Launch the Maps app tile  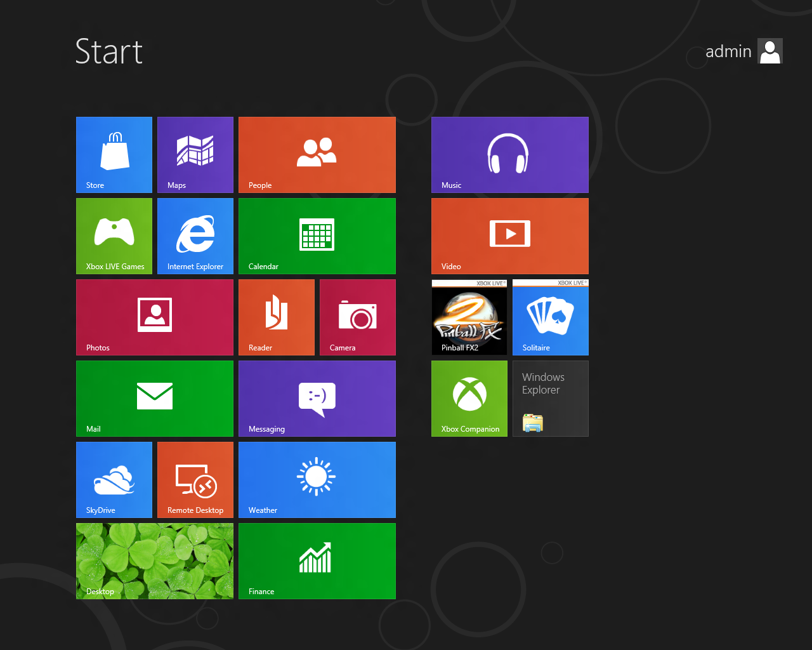point(195,155)
